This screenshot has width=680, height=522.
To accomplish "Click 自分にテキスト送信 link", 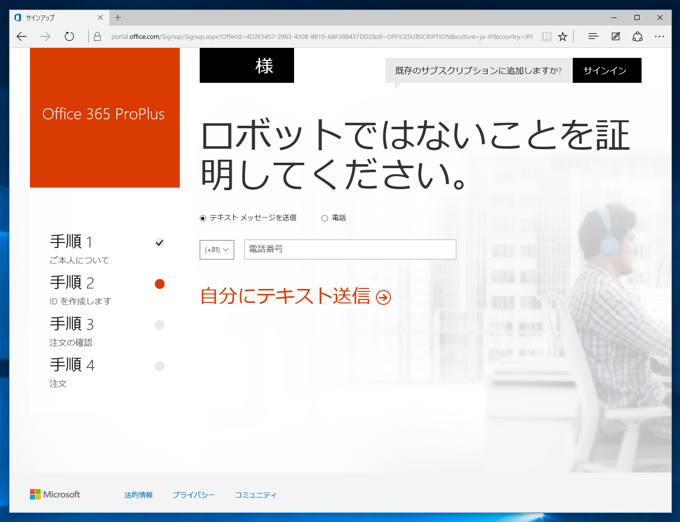I will pyautogui.click(x=296, y=297).
